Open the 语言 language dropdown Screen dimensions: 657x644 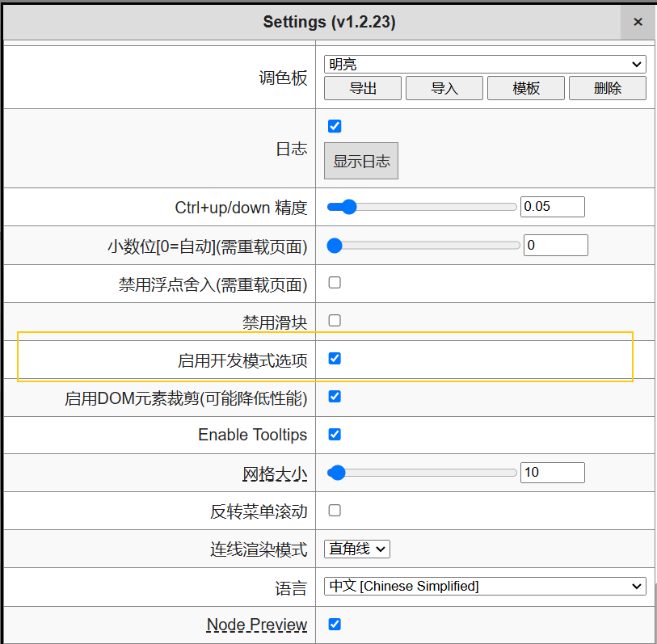pos(485,586)
